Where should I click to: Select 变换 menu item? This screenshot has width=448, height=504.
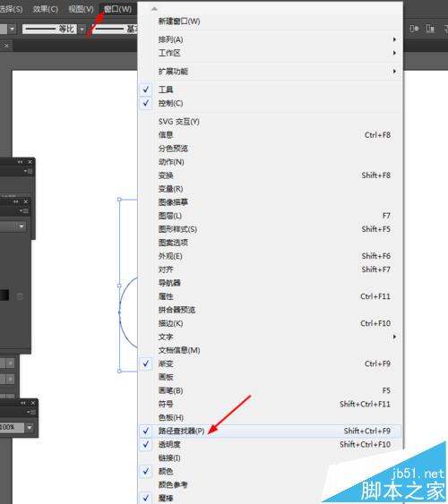[271, 175]
